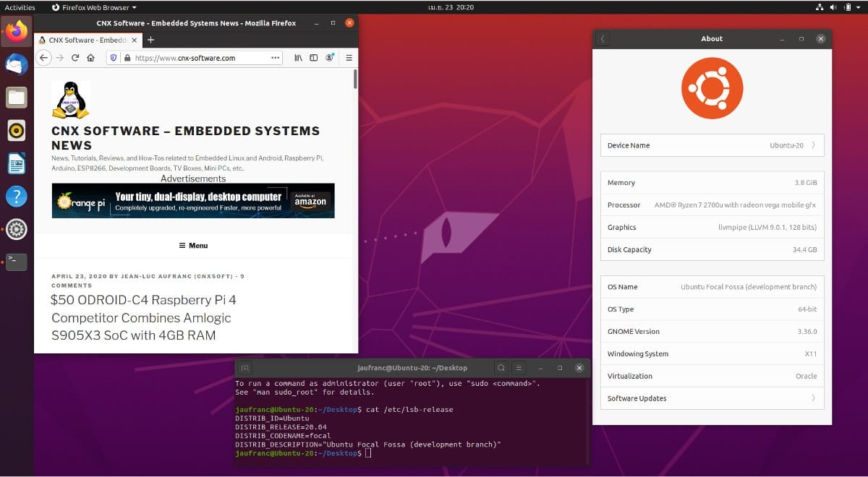The width and height of the screenshot is (868, 477).
Task: Open Terminal from the dock
Action: (x=17, y=261)
